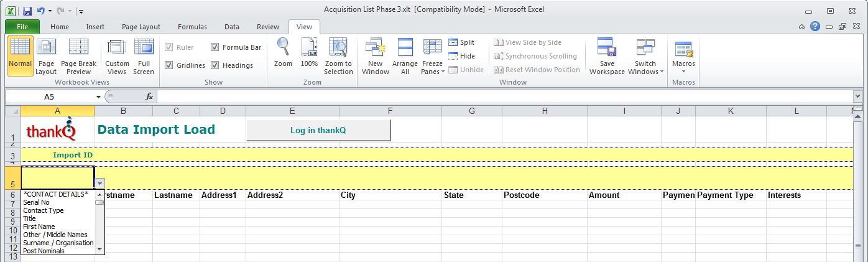The height and width of the screenshot is (262, 868).
Task: Open Excel Help question mark icon
Action: 815,26
